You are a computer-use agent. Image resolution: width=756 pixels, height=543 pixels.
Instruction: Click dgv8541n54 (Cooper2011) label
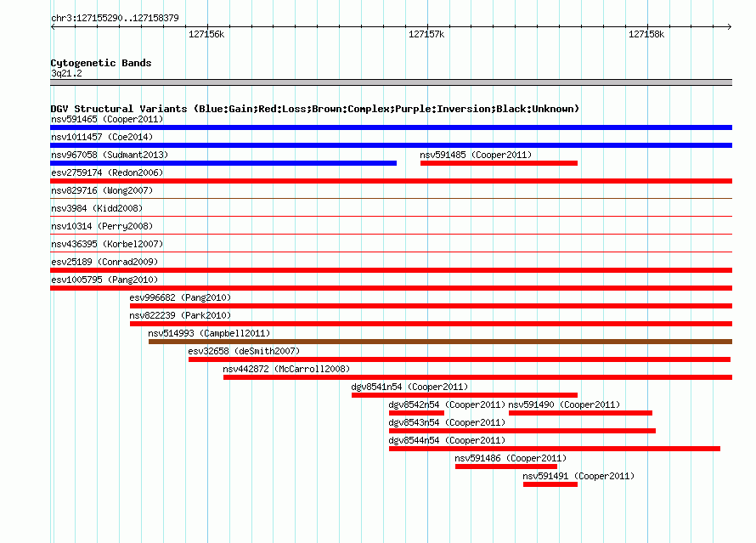coord(409,387)
